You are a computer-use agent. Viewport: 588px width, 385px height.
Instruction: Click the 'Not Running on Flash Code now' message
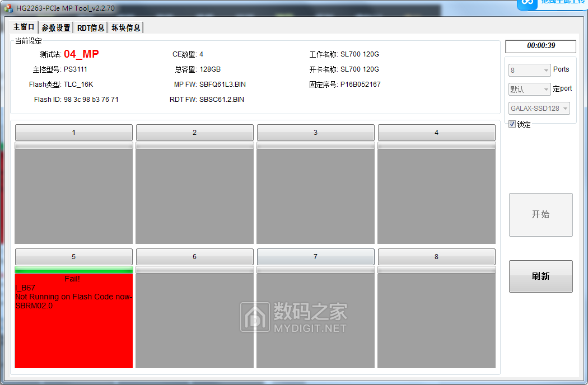pyautogui.click(x=73, y=297)
